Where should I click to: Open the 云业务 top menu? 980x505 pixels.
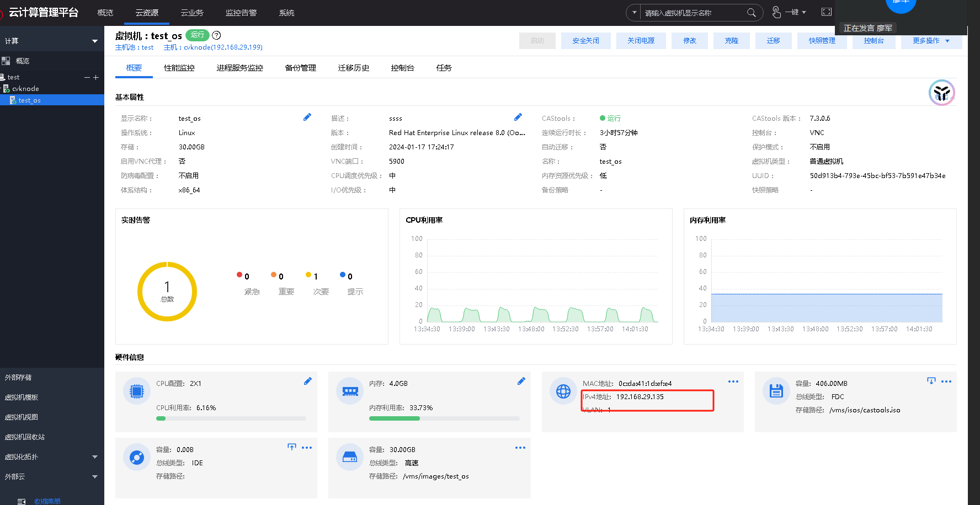(192, 13)
